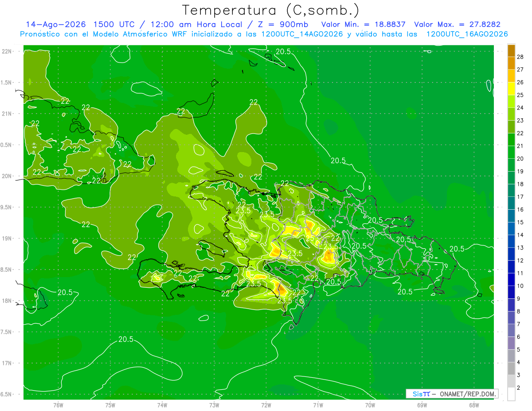This screenshot has width=532, height=411.
Task: Click the "70W" longitude axis label
Action: [x=370, y=405]
